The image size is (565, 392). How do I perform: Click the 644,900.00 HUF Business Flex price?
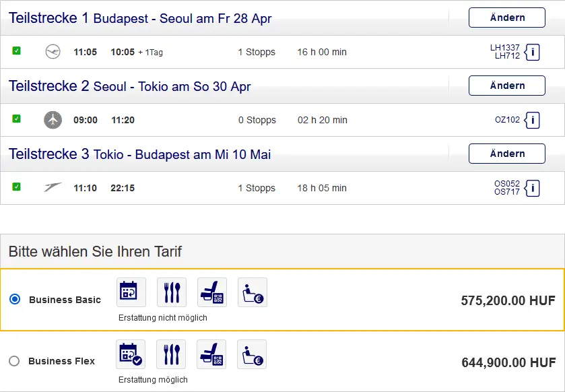pyautogui.click(x=508, y=363)
